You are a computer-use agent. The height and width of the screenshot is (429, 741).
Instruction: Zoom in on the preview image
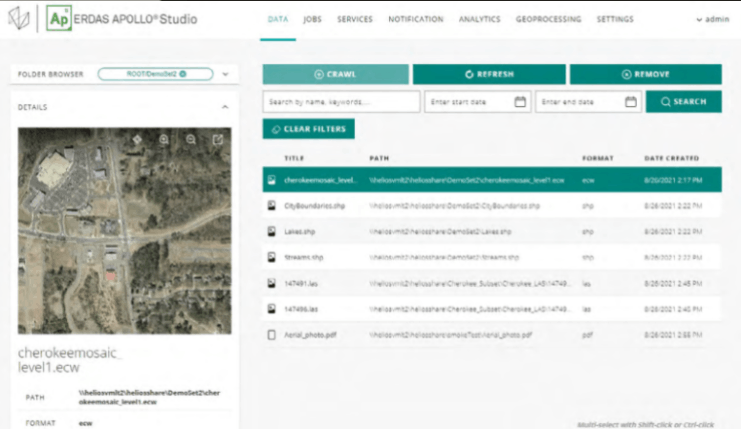[x=164, y=139]
